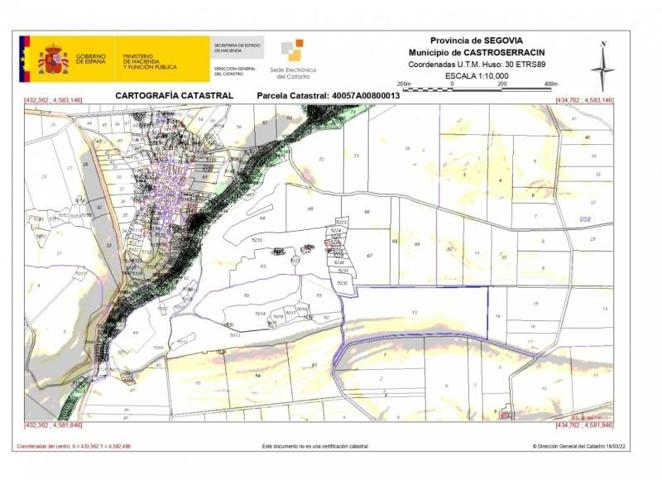The image size is (662, 480).
Task: Click the north arrow compass icon
Action: tap(603, 65)
